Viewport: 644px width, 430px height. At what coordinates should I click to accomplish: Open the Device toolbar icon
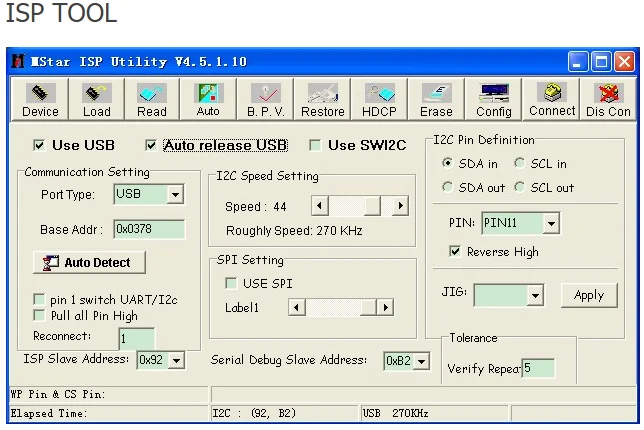pos(40,99)
